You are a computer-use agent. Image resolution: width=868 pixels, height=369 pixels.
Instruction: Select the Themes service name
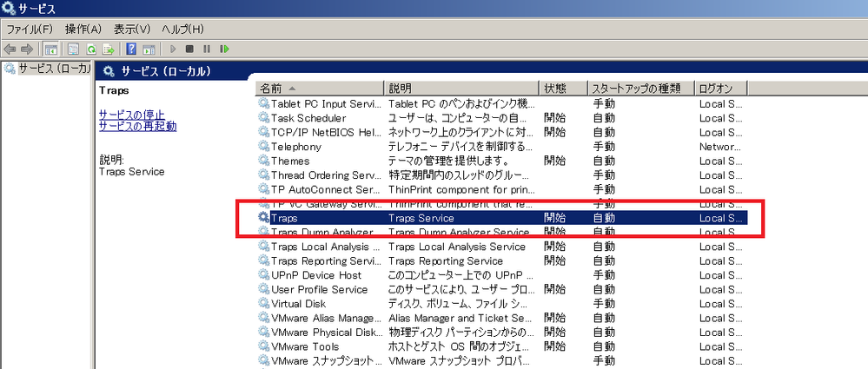click(x=290, y=161)
